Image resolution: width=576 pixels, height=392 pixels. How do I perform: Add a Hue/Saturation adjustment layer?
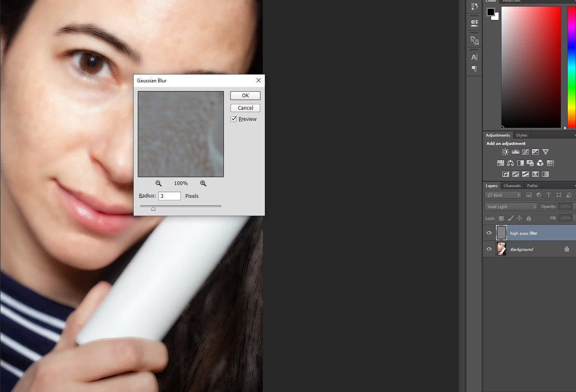[x=500, y=163]
